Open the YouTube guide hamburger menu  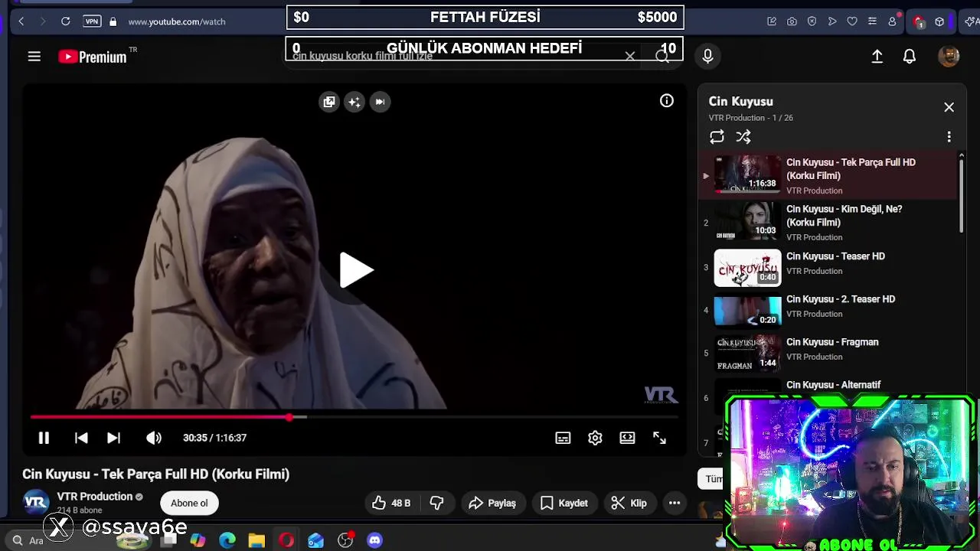(34, 56)
